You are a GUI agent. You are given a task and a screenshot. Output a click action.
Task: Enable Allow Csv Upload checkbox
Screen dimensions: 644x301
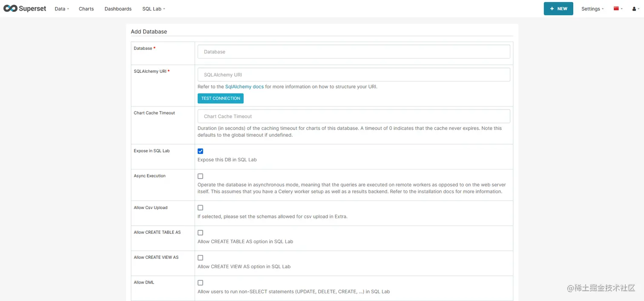coord(200,208)
